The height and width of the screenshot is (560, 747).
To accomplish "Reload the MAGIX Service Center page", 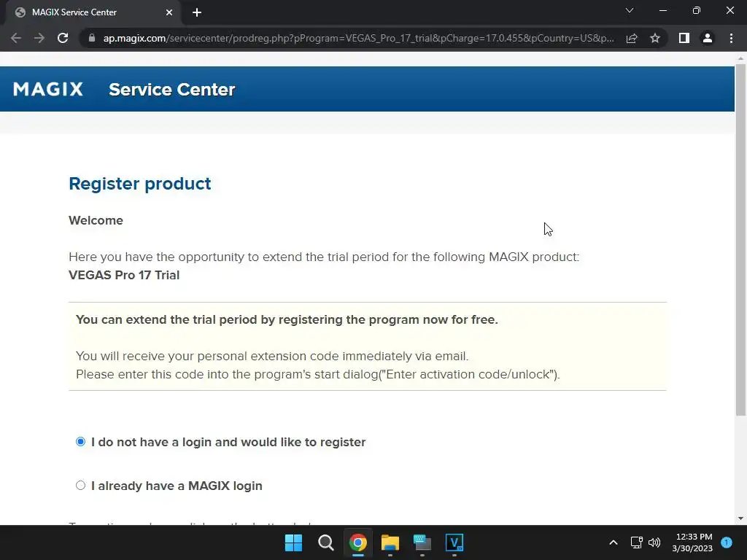I will pos(63,38).
